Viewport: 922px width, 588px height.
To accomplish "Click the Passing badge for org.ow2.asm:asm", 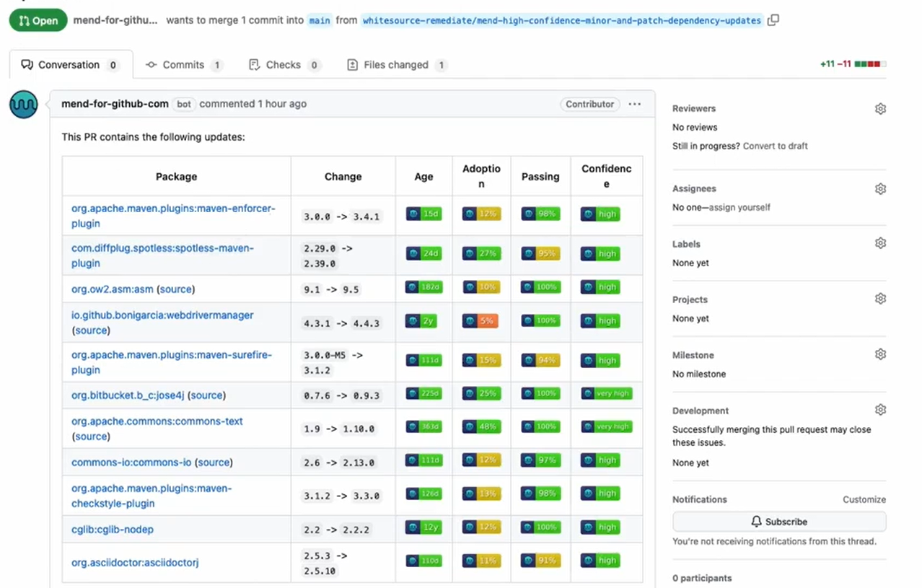I will click(x=540, y=287).
